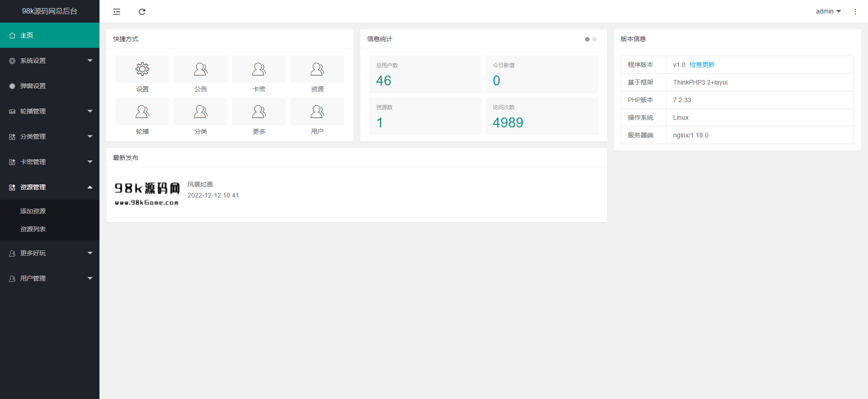This screenshot has width=868, height=399.
Task: Open the 分类 shortcut icon
Action: click(201, 112)
